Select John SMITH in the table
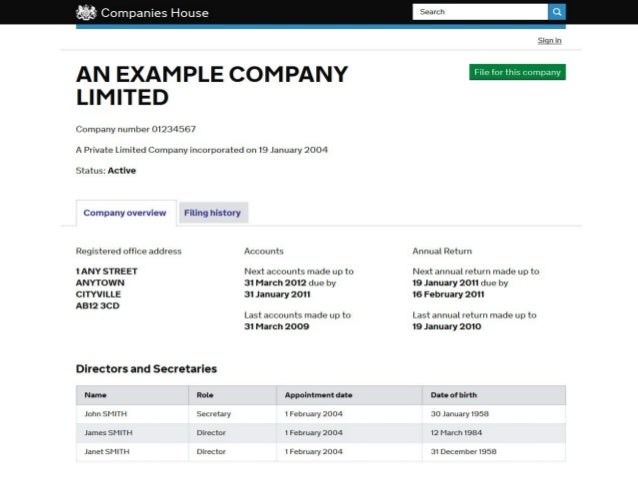The width and height of the screenshot is (638, 479). (106, 414)
